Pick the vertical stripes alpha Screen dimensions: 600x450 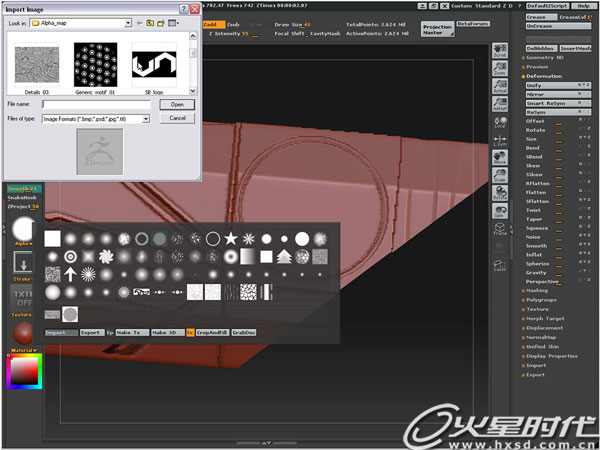pyautogui.click(x=266, y=292)
